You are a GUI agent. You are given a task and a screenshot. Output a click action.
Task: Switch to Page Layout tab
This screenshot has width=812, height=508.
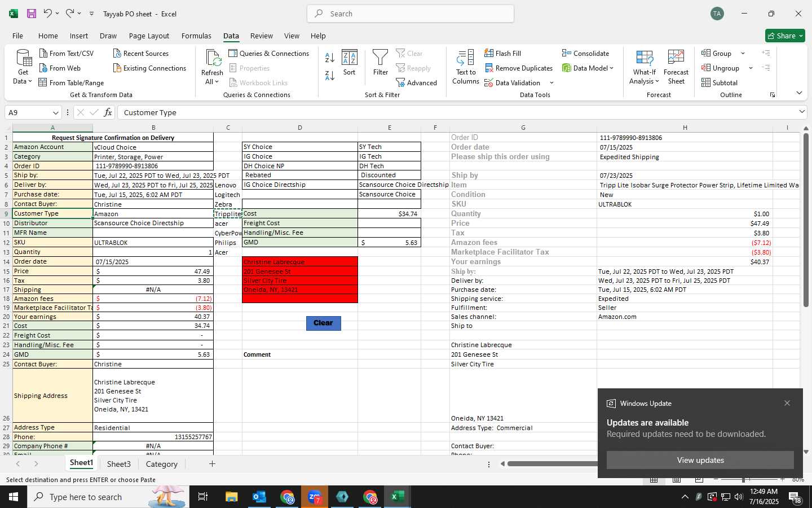pos(149,36)
